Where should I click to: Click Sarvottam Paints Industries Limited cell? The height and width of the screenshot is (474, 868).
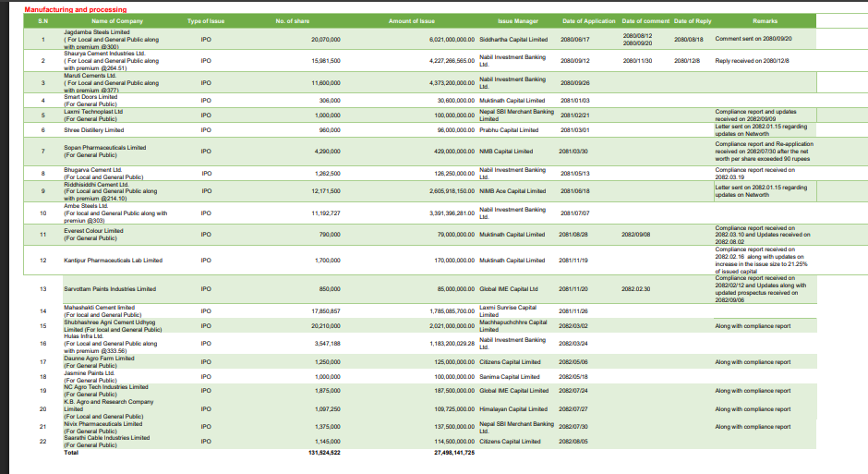click(x=110, y=289)
